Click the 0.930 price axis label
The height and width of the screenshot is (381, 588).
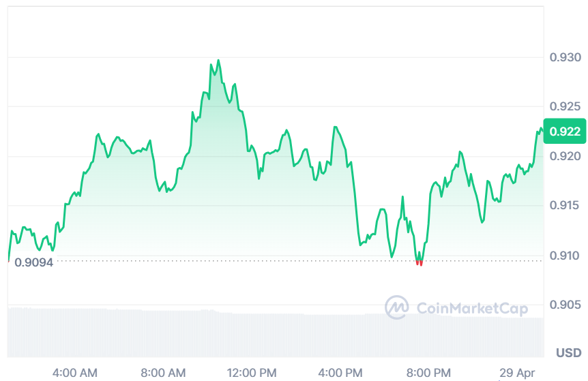click(565, 57)
